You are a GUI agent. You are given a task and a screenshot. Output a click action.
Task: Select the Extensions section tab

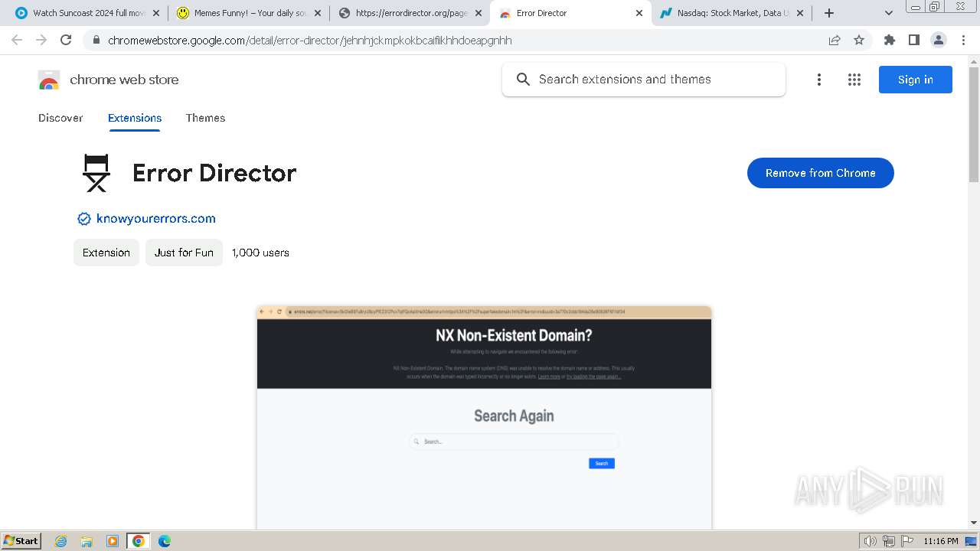135,118
